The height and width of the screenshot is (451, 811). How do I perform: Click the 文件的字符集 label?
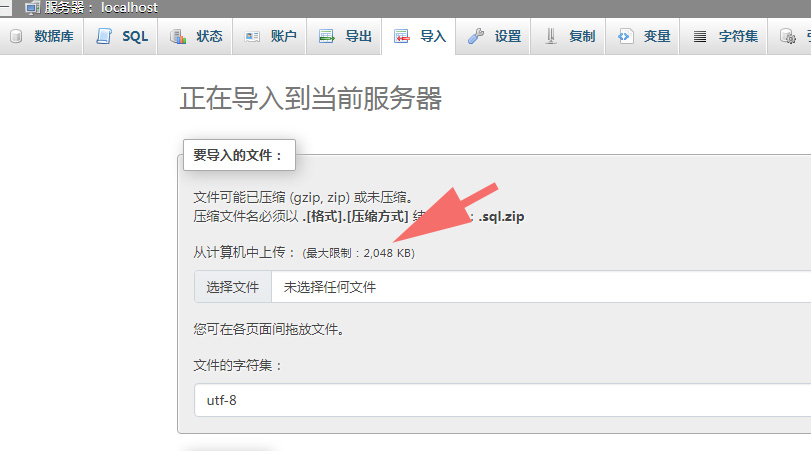[x=238, y=365]
